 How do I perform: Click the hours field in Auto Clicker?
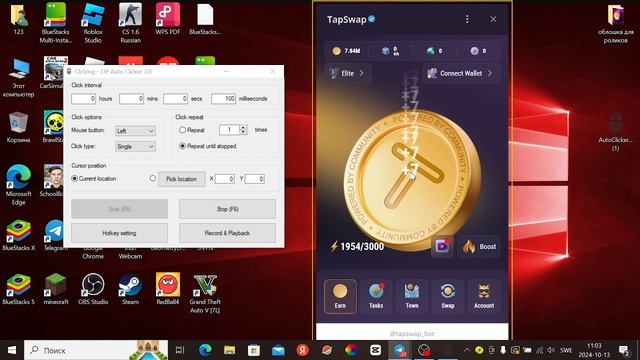(84, 99)
